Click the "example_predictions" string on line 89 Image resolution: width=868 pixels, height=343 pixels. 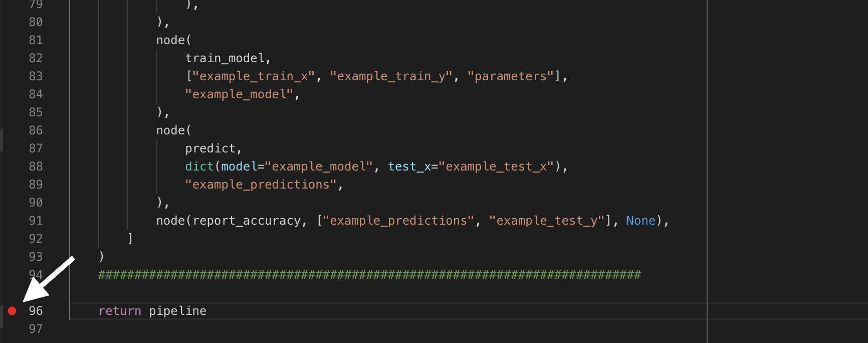coord(261,185)
